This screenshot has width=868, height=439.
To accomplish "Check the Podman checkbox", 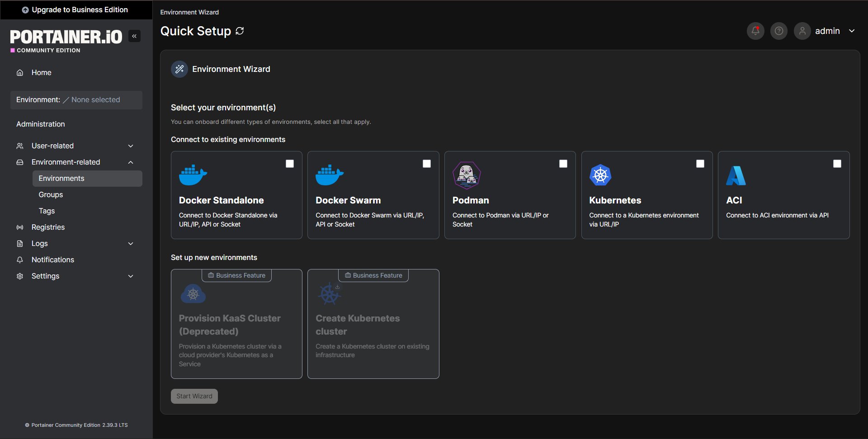I will click(x=563, y=164).
